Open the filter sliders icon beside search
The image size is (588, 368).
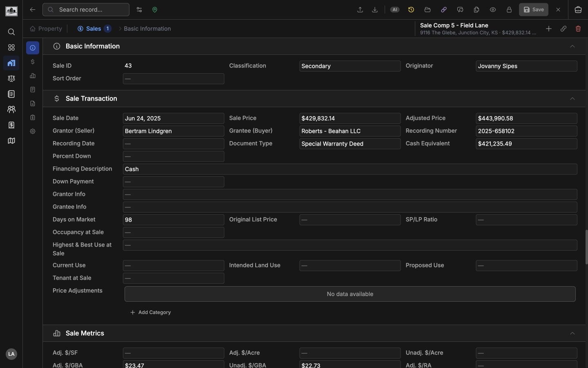(x=139, y=10)
